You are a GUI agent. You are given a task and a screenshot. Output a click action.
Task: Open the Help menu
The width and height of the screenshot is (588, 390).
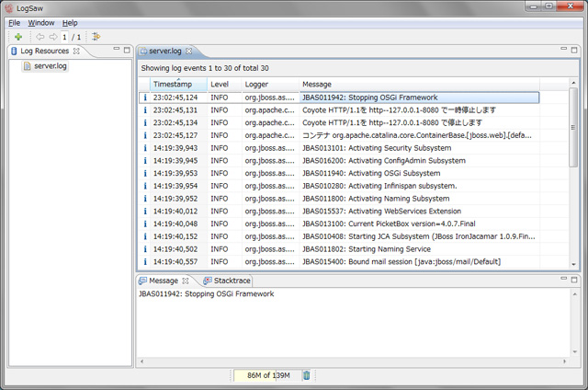[70, 23]
